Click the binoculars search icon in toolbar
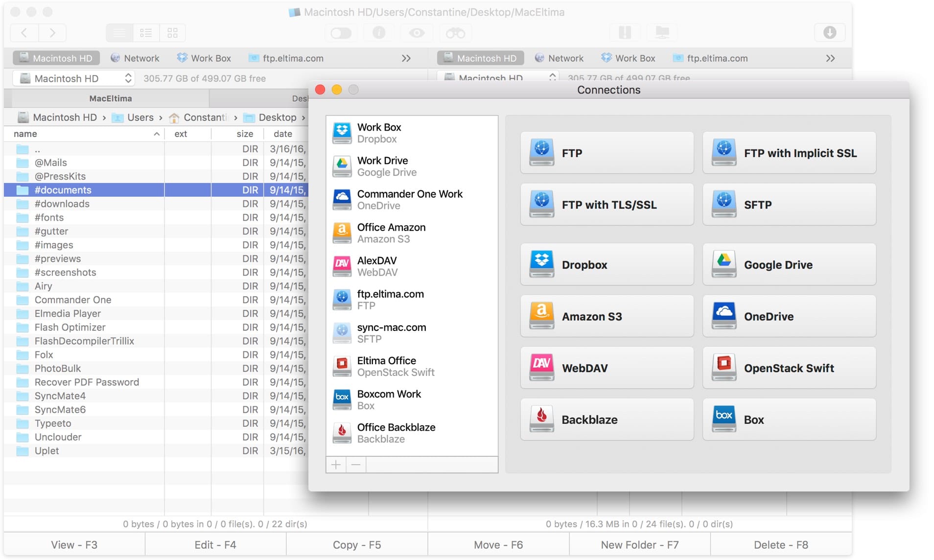This screenshot has height=560, width=934. [455, 33]
